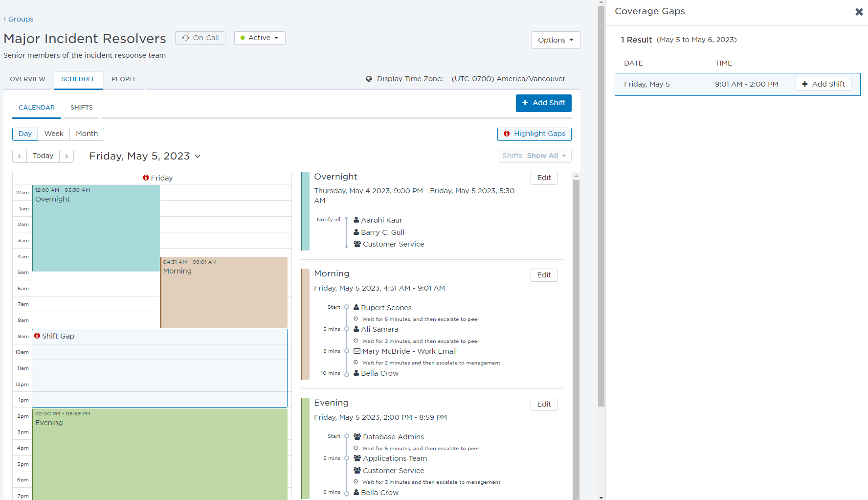Switch to the Overview tab

point(28,79)
